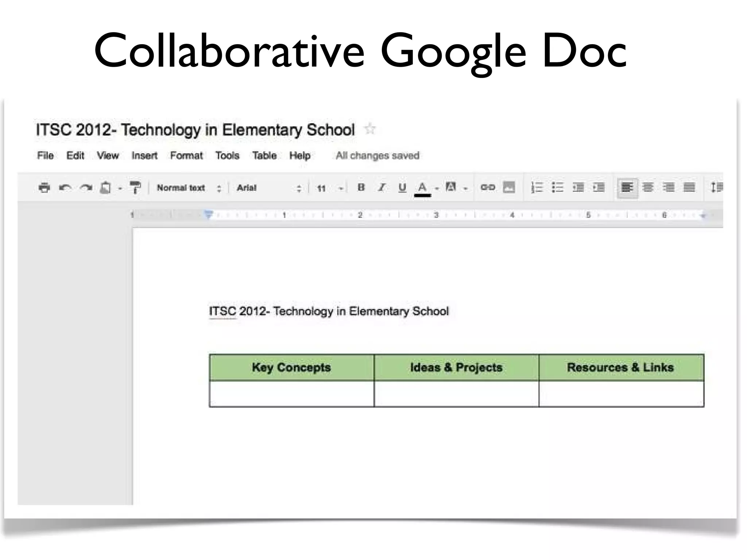The width and height of the screenshot is (747, 560).
Task: Undo the last action
Action: coord(65,188)
